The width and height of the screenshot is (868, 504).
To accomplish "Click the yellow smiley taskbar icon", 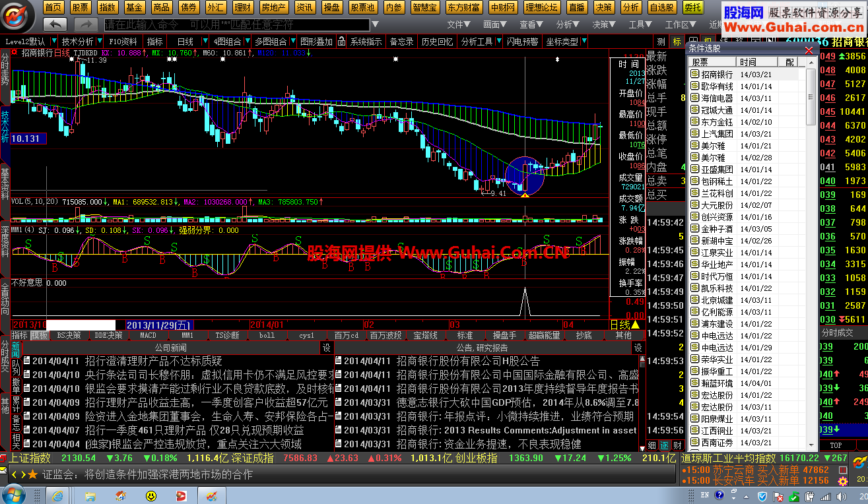I will (152, 495).
